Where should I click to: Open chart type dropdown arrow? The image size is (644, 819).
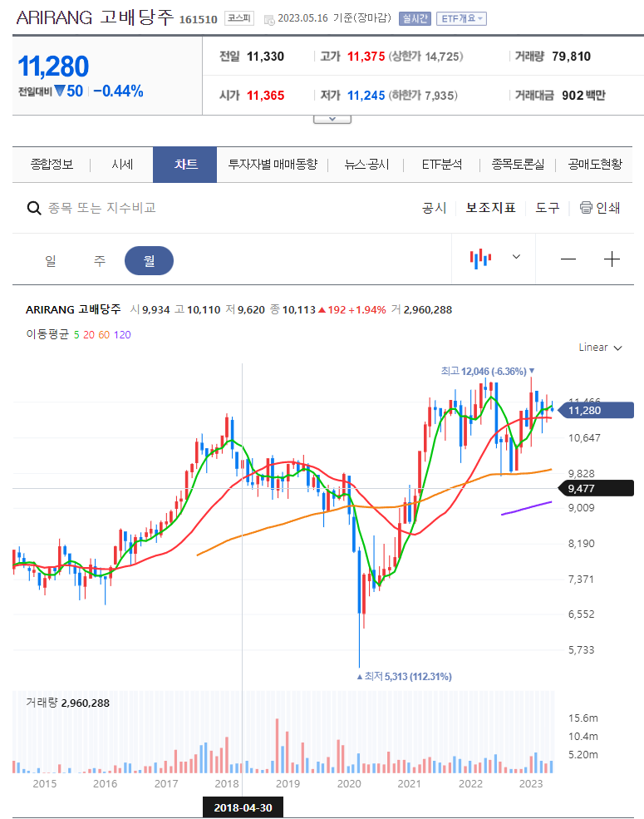pos(516,256)
